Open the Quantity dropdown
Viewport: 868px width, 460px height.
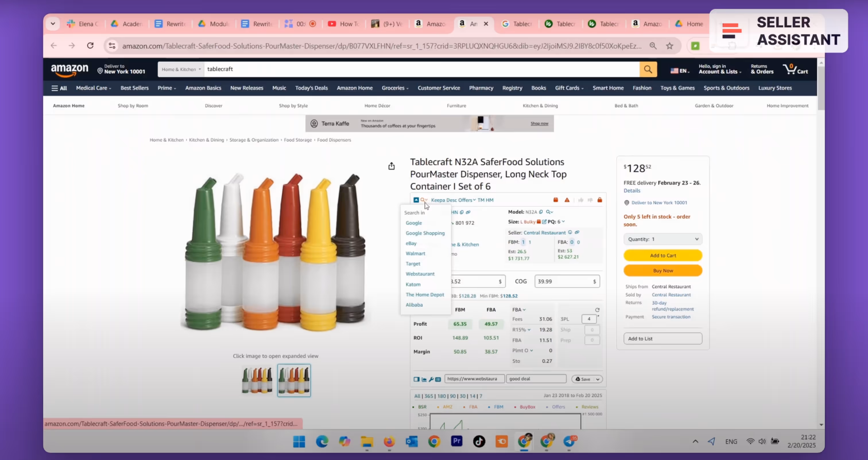tap(662, 239)
